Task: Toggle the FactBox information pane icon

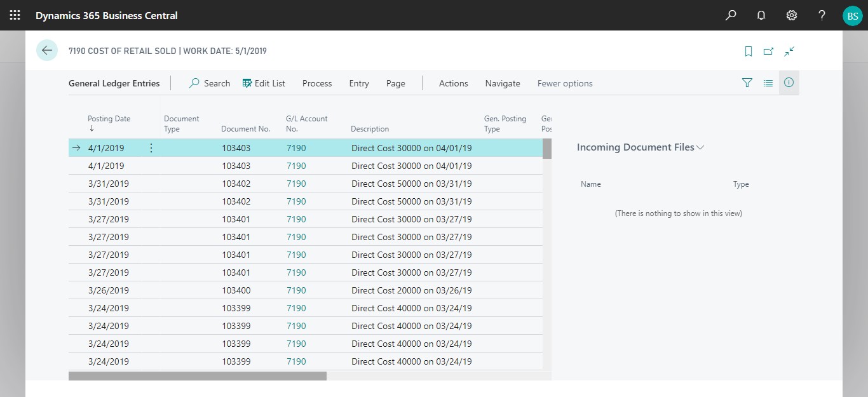Action: pyautogui.click(x=789, y=83)
